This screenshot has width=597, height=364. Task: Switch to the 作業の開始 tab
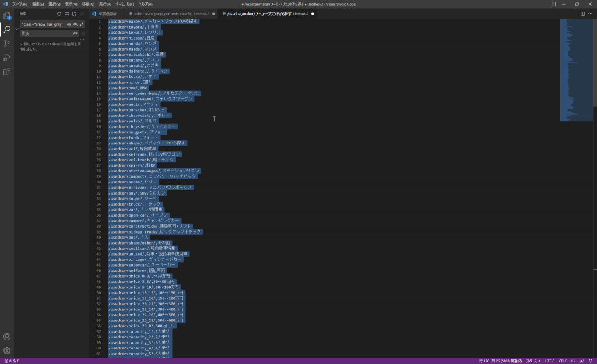pos(107,14)
